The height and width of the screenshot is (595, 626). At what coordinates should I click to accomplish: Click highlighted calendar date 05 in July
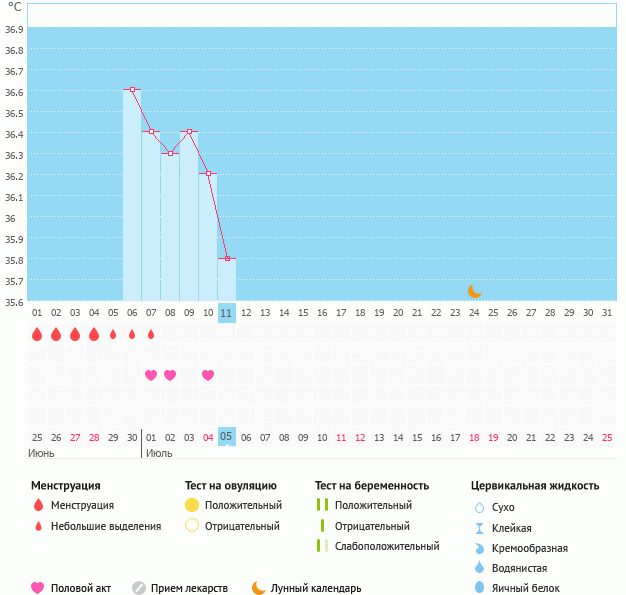tap(227, 437)
